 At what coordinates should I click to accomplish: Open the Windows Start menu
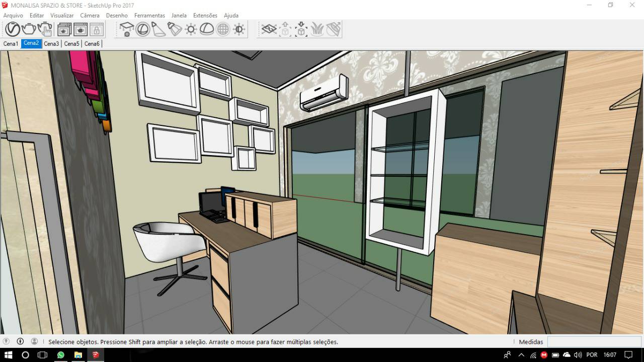(9, 355)
